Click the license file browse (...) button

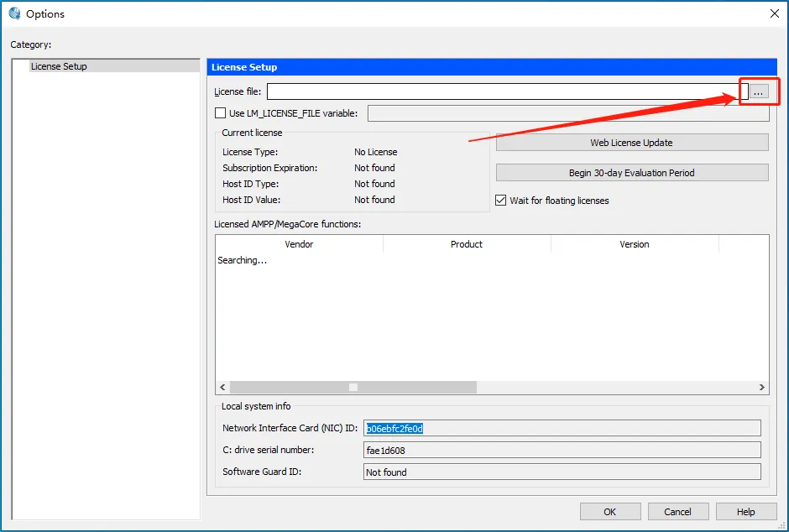(759, 92)
